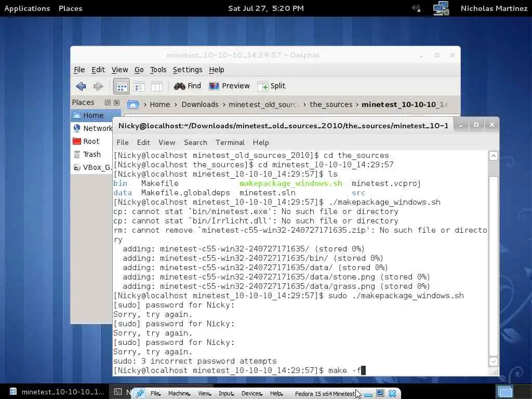Click the network connection icon

[x=441, y=8]
